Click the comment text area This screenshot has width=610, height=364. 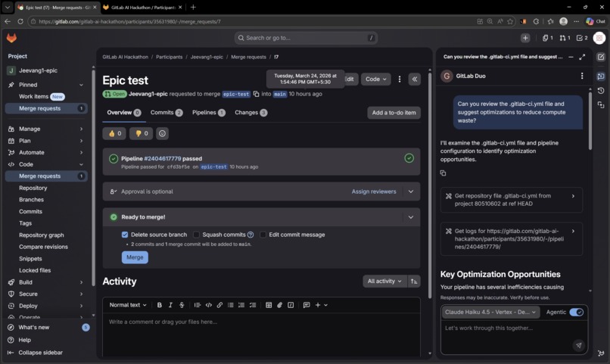tap(261, 334)
